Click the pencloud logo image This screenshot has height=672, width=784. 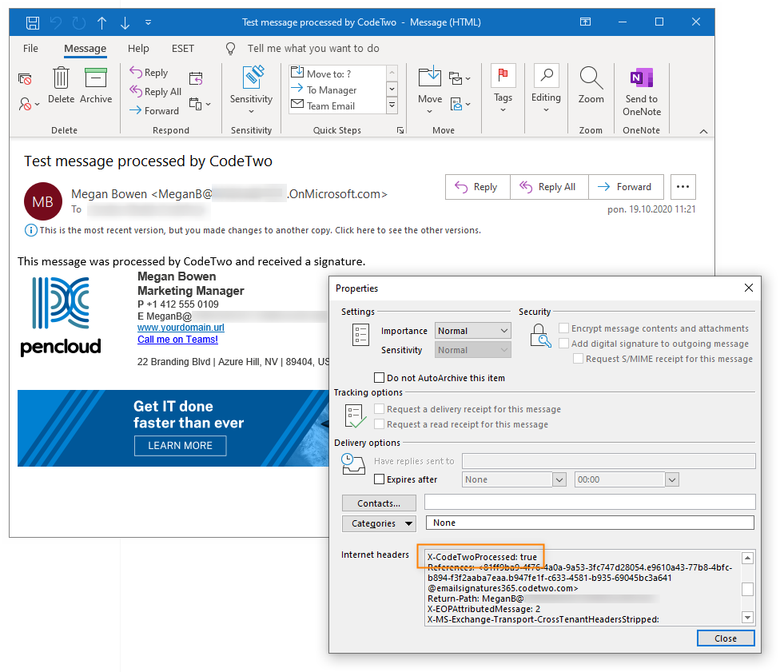click(61, 316)
